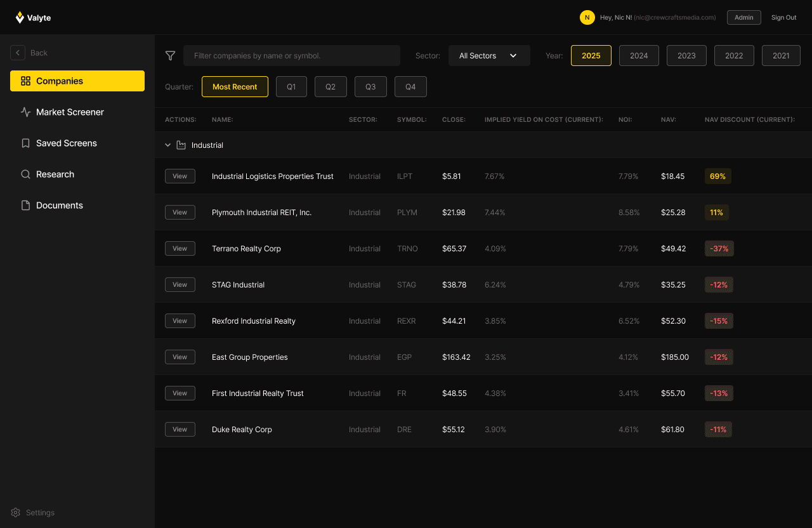Click the Sector column header

pyautogui.click(x=363, y=120)
